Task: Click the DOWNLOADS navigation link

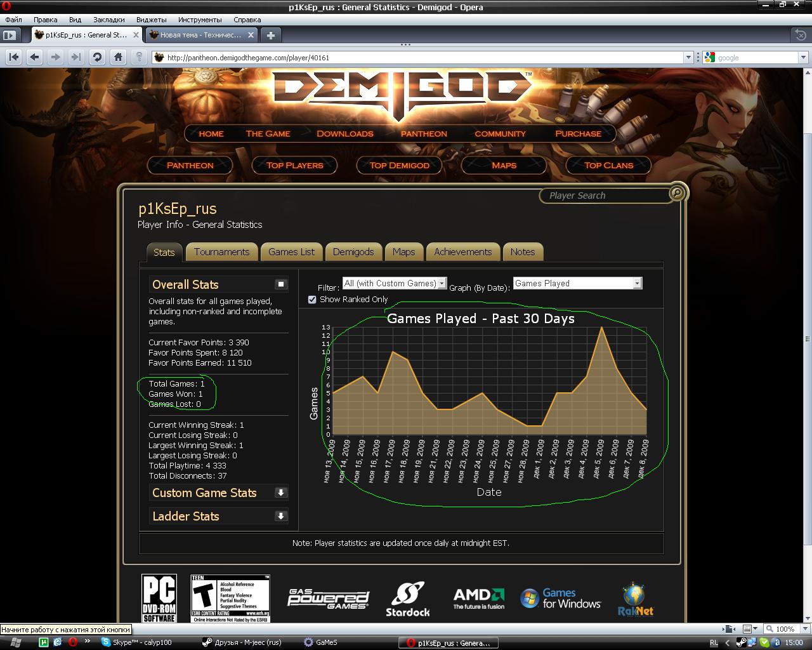Action: click(345, 134)
